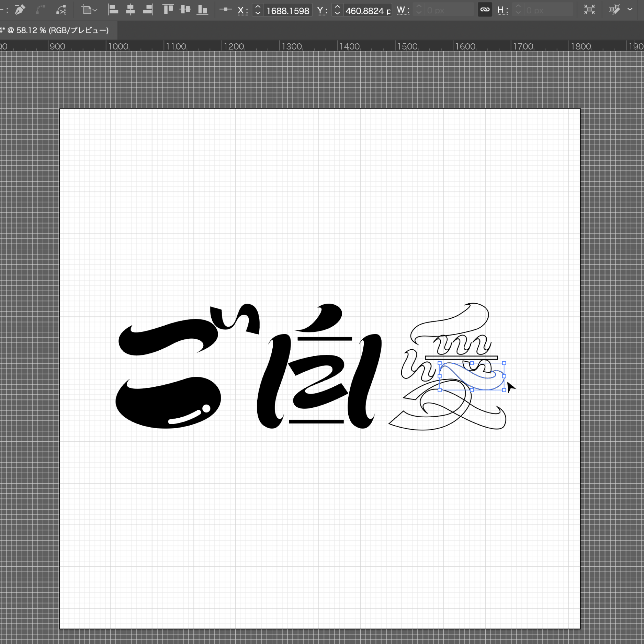Click the Y value stepper arrows
644x644 pixels.
coord(337,10)
